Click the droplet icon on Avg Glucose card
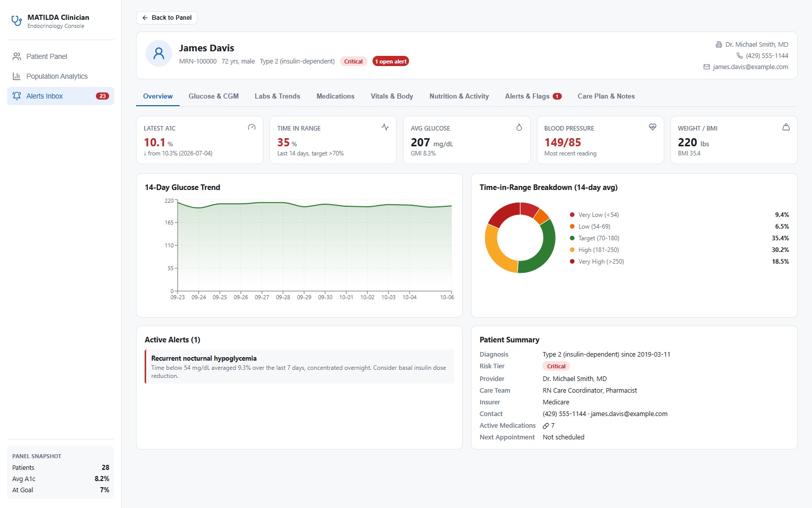The width and height of the screenshot is (812, 508). [x=519, y=127]
